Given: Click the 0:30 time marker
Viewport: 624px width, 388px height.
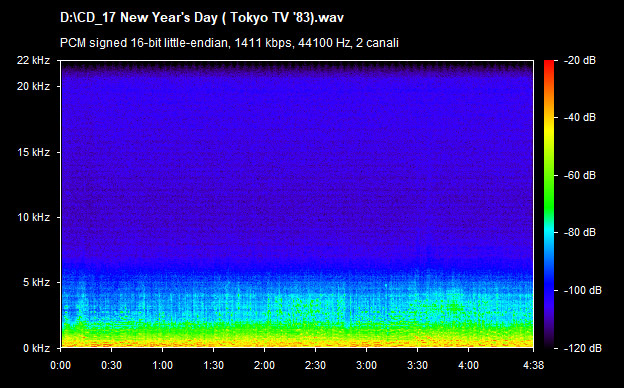Looking at the screenshot, I should (x=111, y=365).
